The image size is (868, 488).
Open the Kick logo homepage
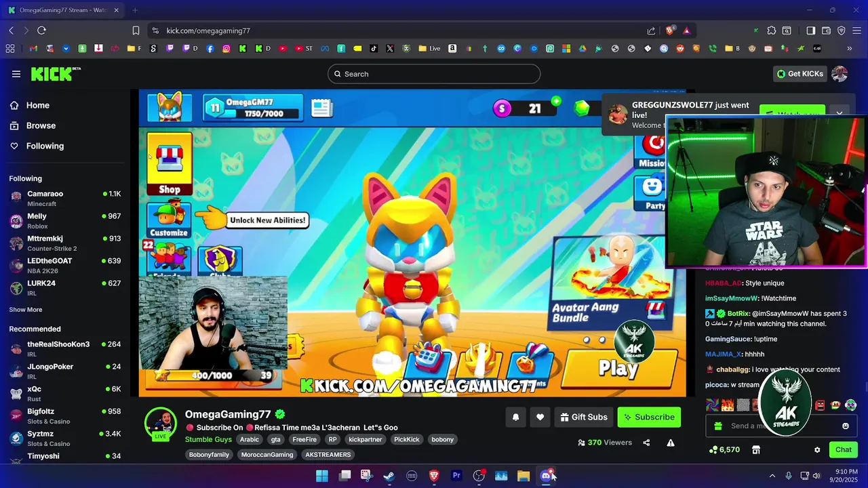coord(54,74)
